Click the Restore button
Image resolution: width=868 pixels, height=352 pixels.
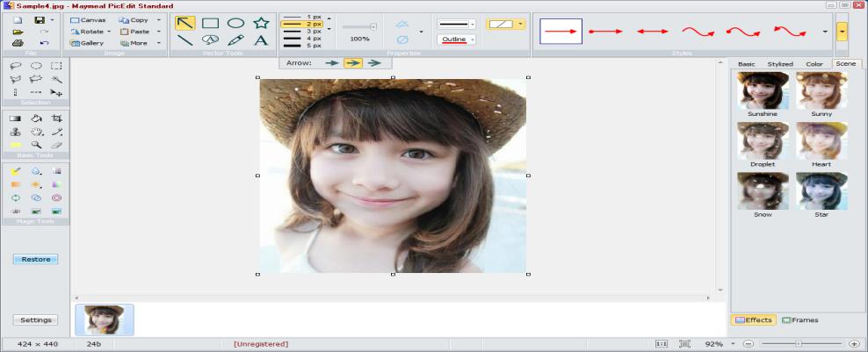click(x=35, y=259)
